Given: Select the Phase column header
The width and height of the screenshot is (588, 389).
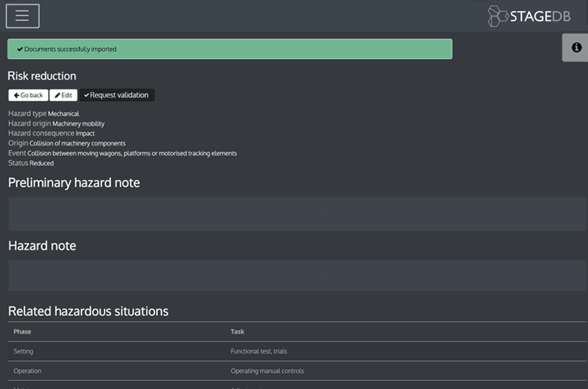Looking at the screenshot, I should tap(22, 331).
